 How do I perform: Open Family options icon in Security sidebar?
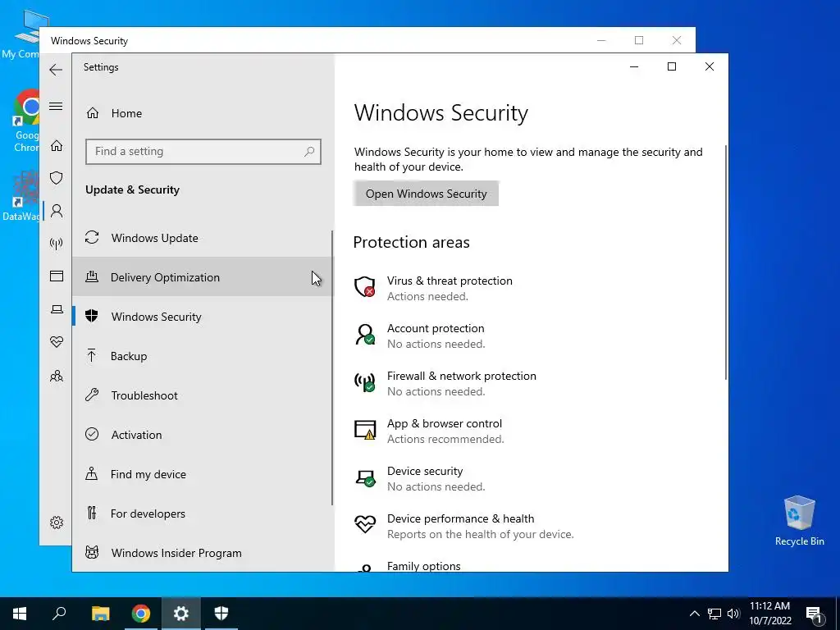coord(57,376)
